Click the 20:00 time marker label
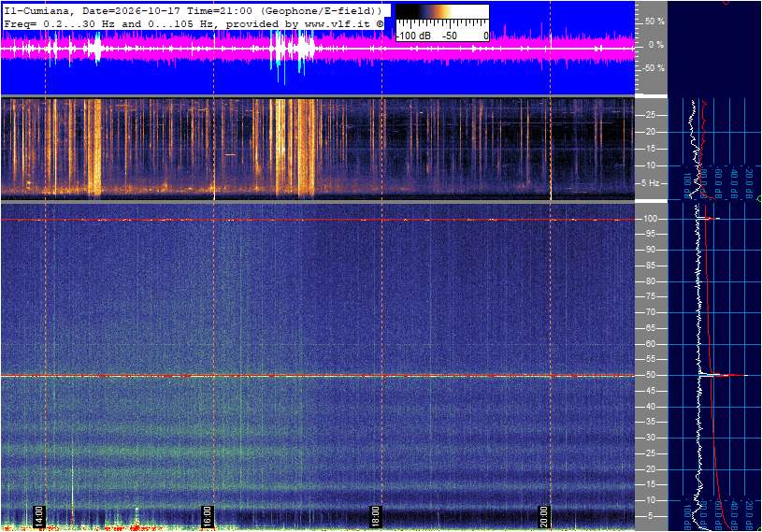The width and height of the screenshot is (762, 532). coord(544,516)
